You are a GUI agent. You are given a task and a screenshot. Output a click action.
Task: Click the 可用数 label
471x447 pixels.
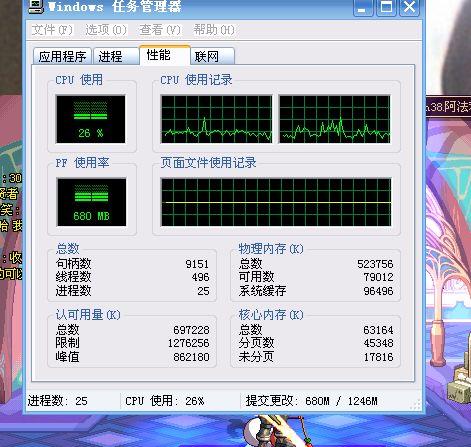click(256, 277)
